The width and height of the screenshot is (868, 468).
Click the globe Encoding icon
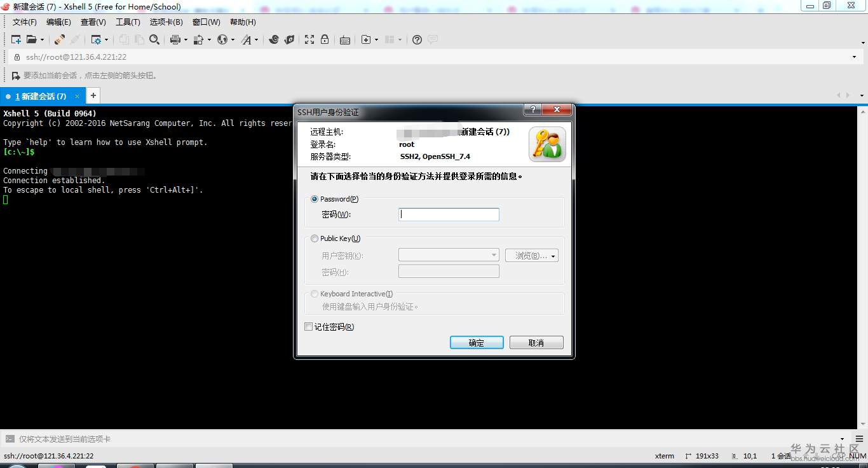point(222,39)
